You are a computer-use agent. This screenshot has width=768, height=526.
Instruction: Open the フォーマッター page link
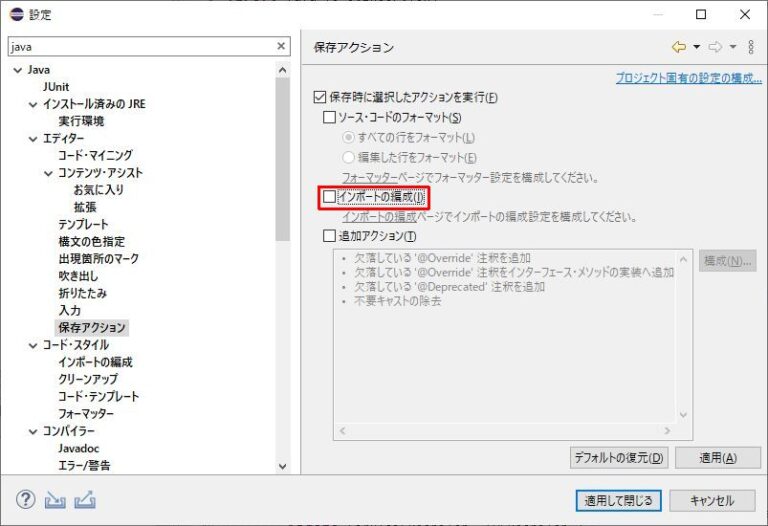(370, 177)
